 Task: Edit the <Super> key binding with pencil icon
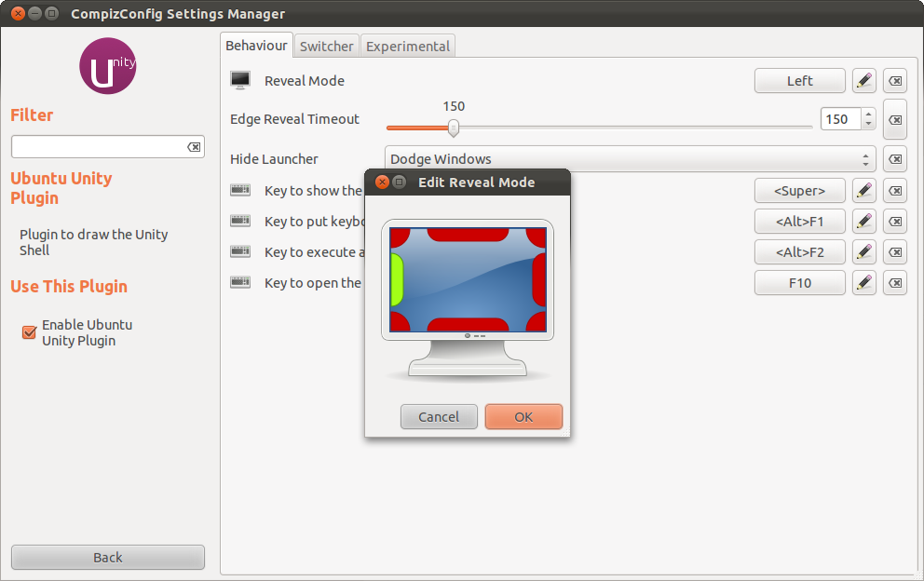863,190
